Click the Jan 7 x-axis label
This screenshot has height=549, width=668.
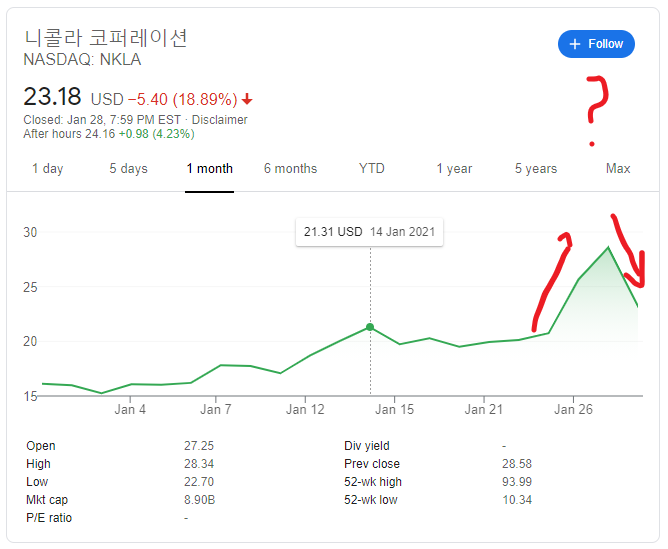pyautogui.click(x=216, y=410)
